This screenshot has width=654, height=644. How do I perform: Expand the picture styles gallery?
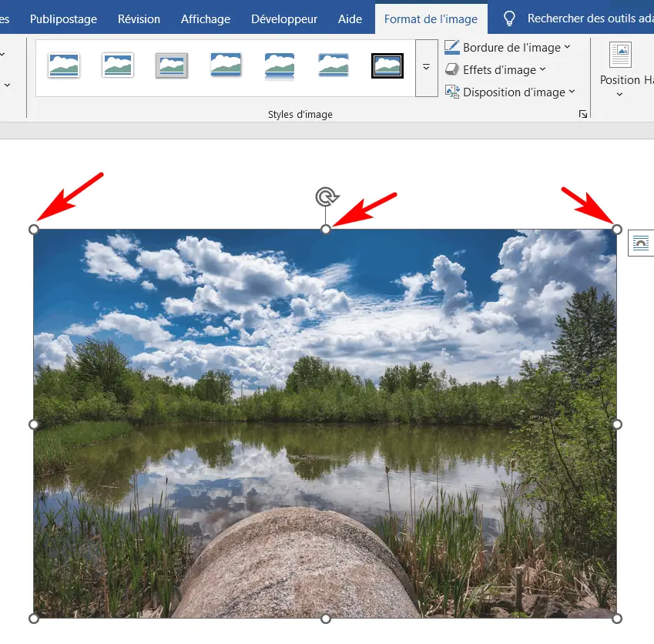pos(426,68)
